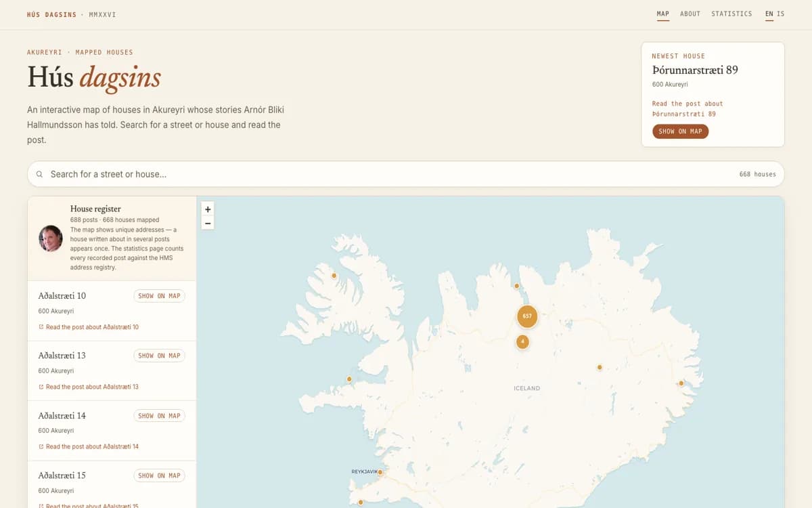Read the post about Þórunnarstræti 89

click(x=687, y=108)
